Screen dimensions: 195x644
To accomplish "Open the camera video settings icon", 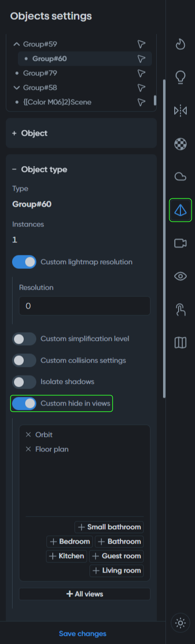I will pos(180,243).
